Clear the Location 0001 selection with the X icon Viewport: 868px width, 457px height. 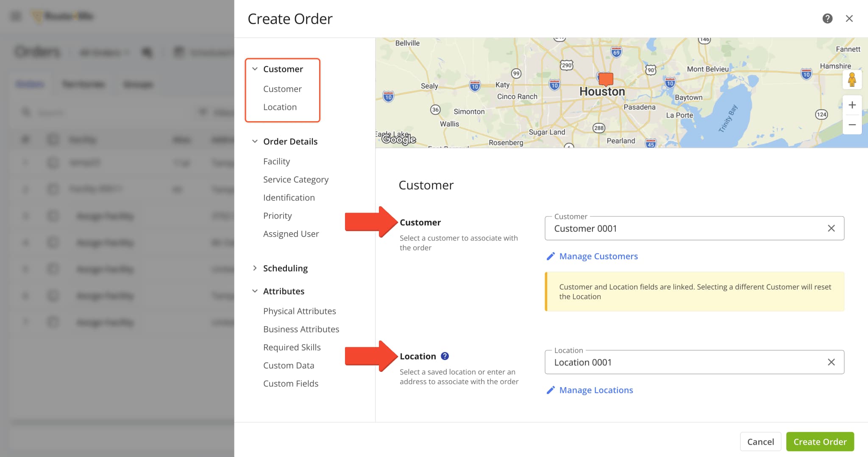tap(831, 362)
